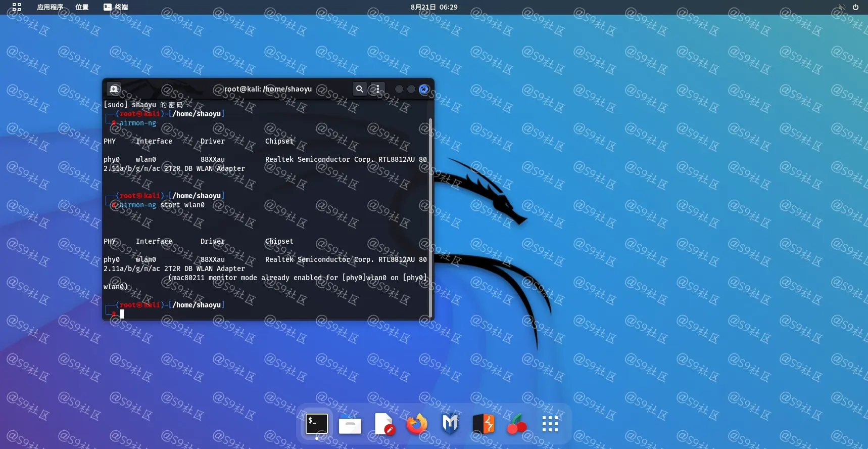Open the Activities overview grid icon

click(x=17, y=7)
